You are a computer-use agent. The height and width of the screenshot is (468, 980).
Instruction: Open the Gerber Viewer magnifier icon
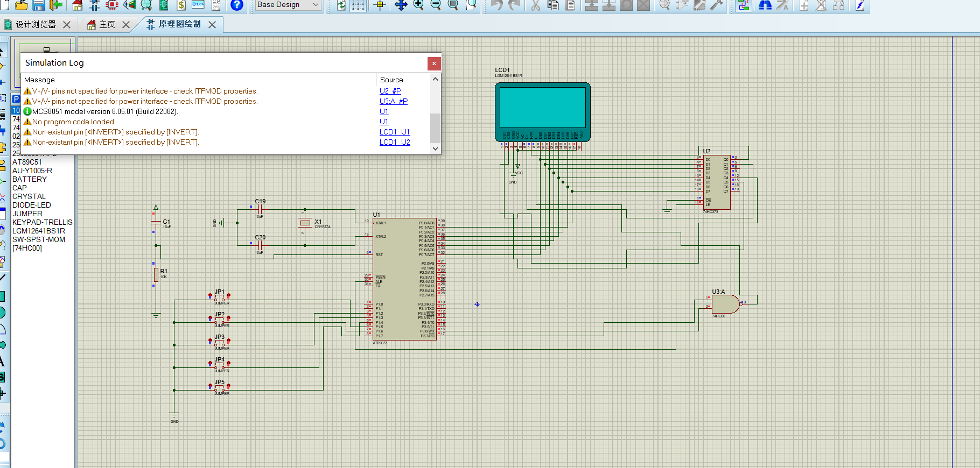pos(146,5)
